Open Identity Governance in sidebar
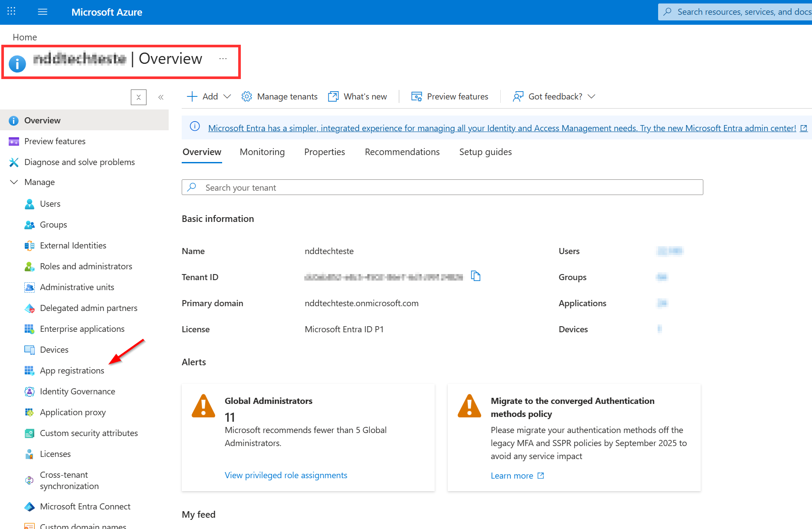 (77, 391)
